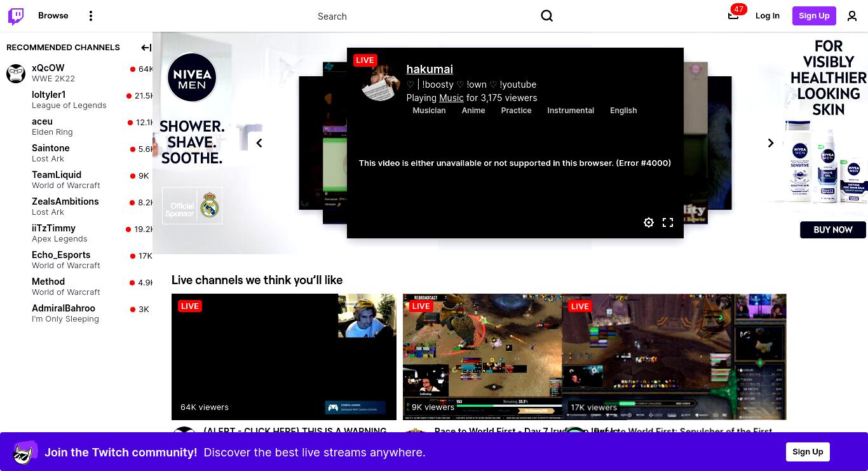Open xQcOW's avatar in the sidebar
Image resolution: width=868 pixels, height=471 pixels.
click(16, 73)
